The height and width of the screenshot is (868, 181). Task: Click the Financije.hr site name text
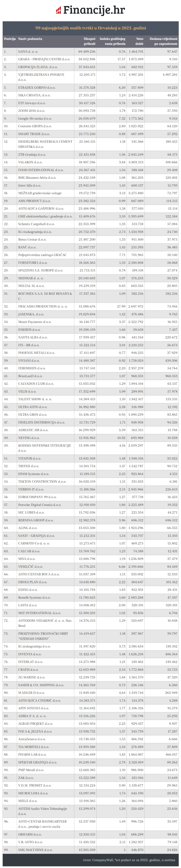point(94,10)
